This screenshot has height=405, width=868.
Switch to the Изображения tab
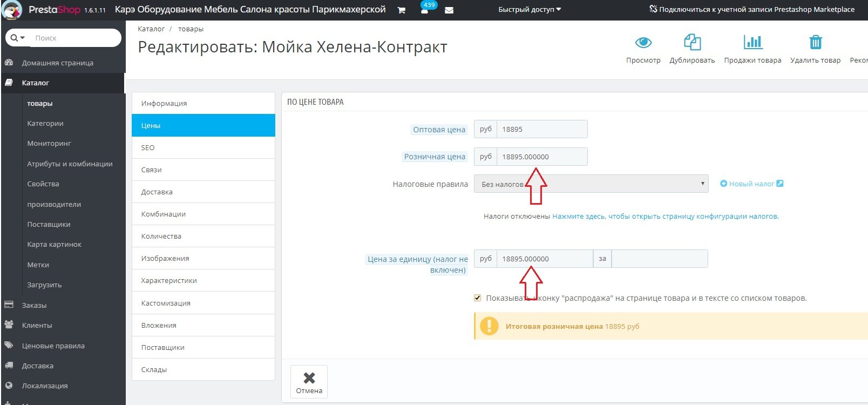204,258
